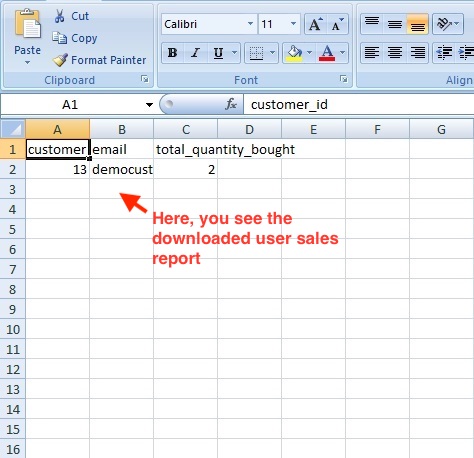Select row 2 header
Image resolution: width=474 pixels, height=458 pixels.
(x=13, y=169)
